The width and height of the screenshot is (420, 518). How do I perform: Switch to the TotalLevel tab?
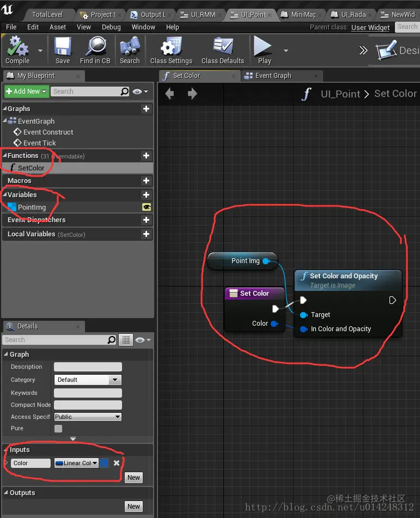(47, 15)
